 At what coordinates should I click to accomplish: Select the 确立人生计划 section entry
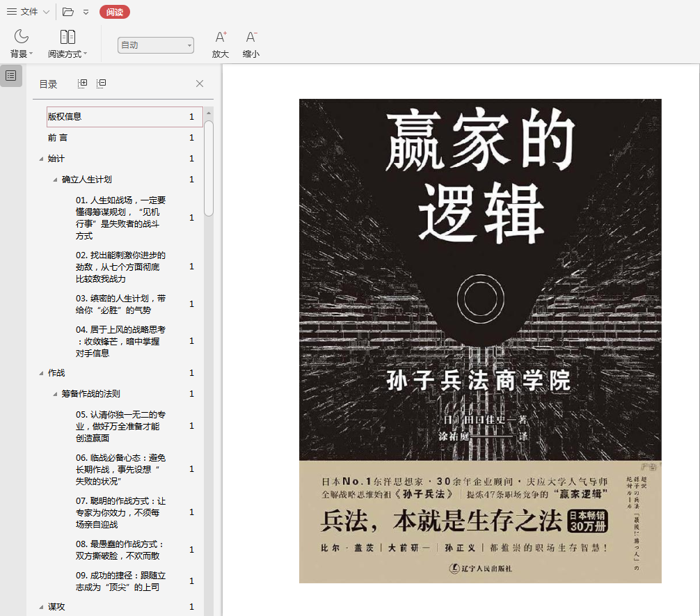[x=86, y=180]
